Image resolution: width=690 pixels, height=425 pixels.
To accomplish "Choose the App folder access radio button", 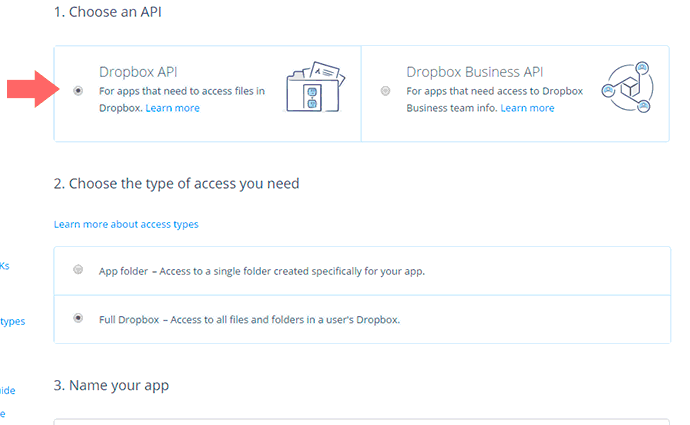I will click(x=78, y=269).
